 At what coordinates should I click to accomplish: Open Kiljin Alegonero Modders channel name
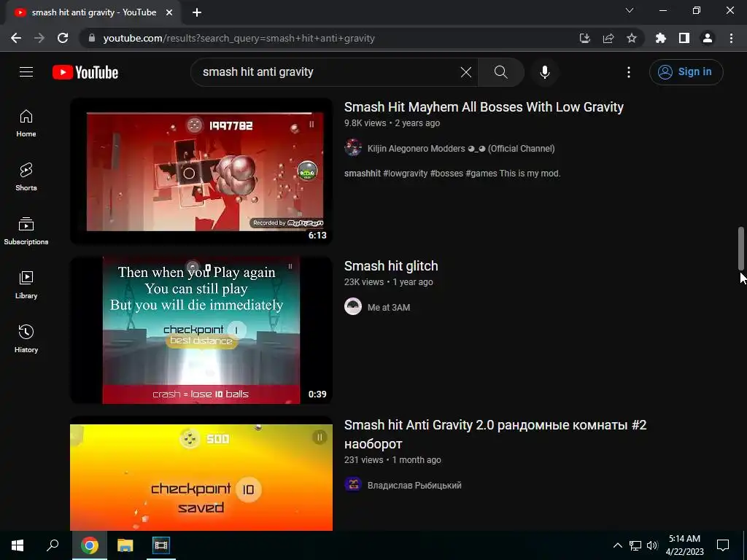461,148
